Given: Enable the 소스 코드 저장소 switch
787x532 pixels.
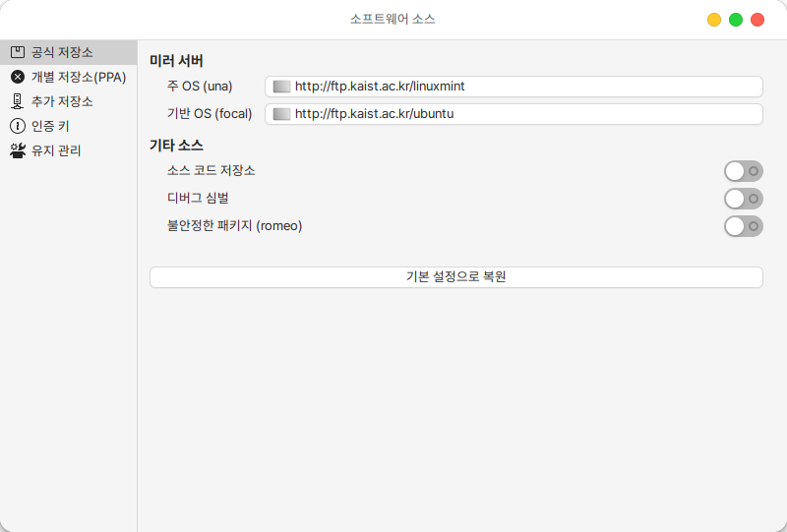Looking at the screenshot, I should [x=743, y=171].
